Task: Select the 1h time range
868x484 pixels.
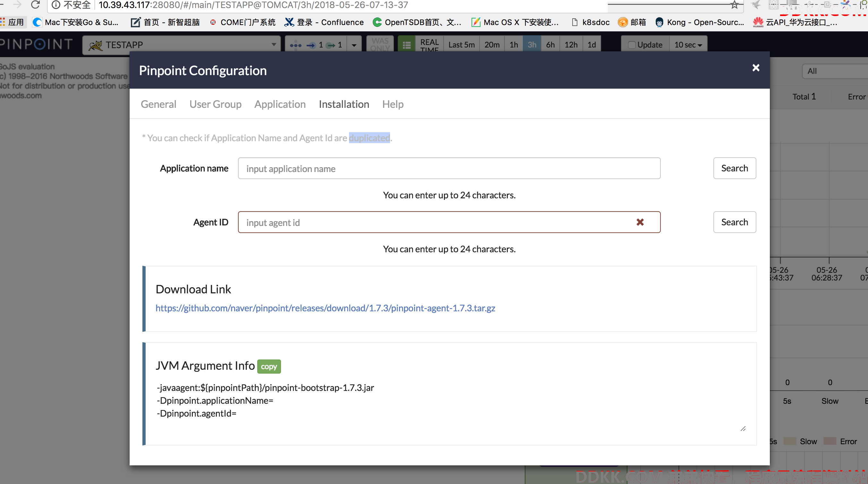Action: (x=514, y=45)
